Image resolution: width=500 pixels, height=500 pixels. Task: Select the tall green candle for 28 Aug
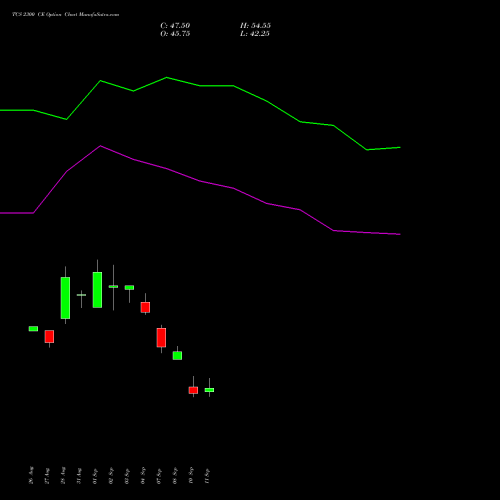[65, 298]
